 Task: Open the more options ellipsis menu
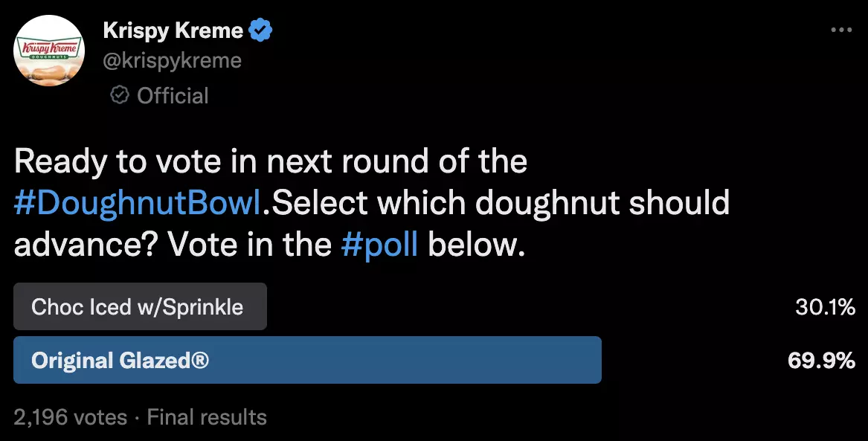(841, 30)
